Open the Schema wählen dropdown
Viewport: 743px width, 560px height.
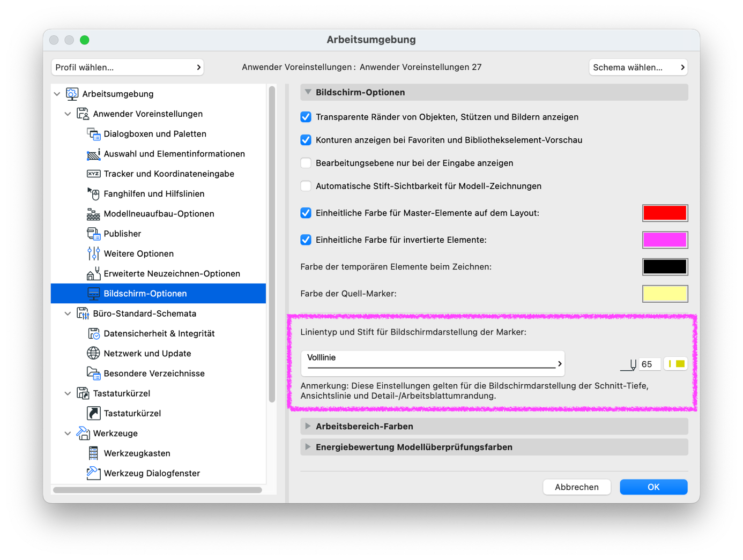638,68
